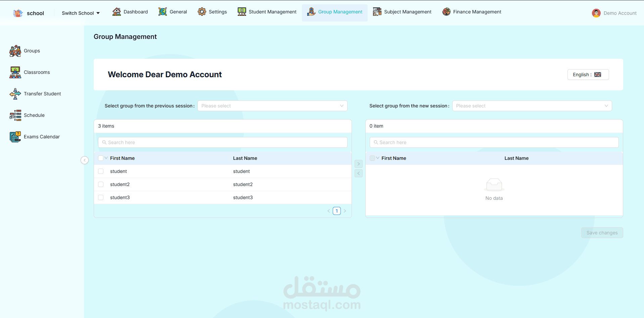644x318 pixels.
Task: Click the Last Name header in left list
Action: (x=245, y=158)
